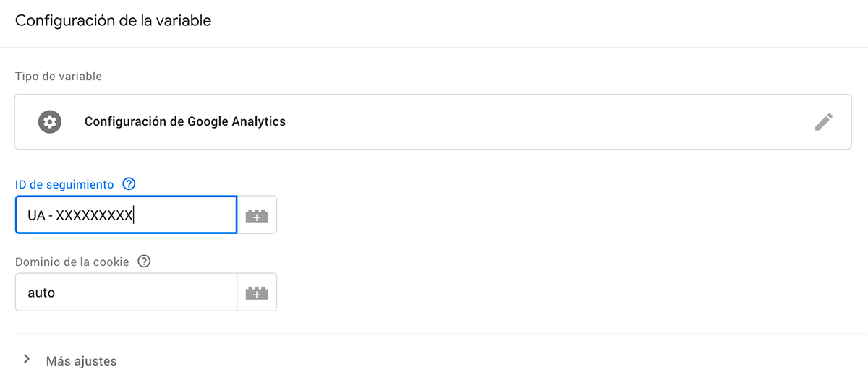The image size is (868, 380).
Task: Open the help tooltip beside Dominio de la cookie
Action: [x=144, y=262]
